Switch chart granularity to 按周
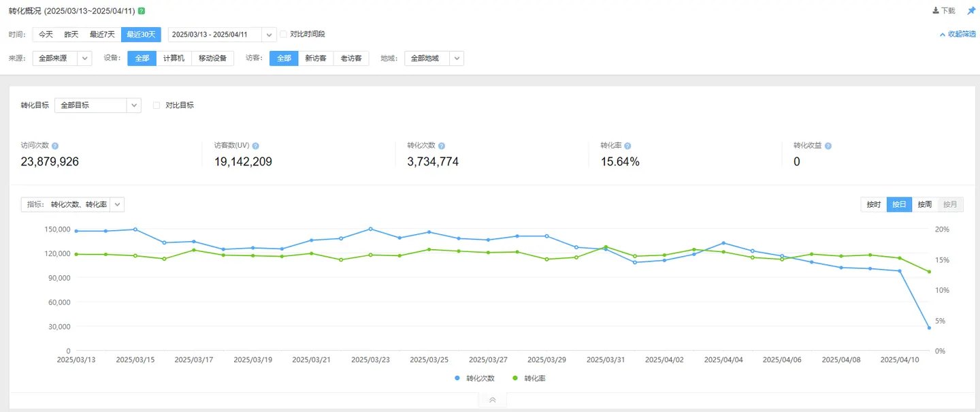The width and height of the screenshot is (980, 412). 924,204
